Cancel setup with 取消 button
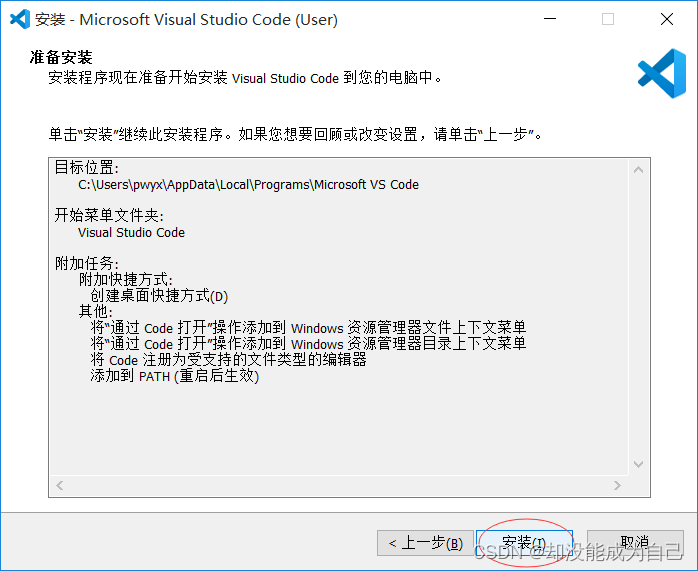Image resolution: width=698 pixels, height=571 pixels. coord(635,543)
